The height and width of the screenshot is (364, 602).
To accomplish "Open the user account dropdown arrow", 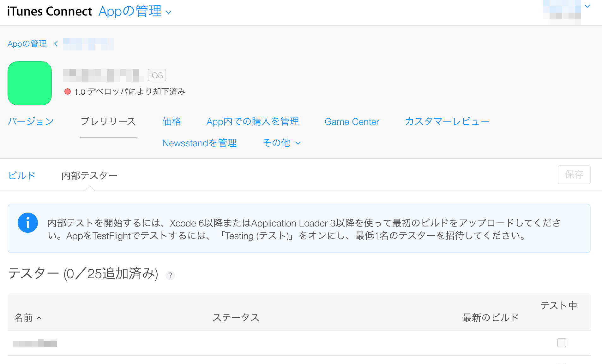I will [x=587, y=6].
